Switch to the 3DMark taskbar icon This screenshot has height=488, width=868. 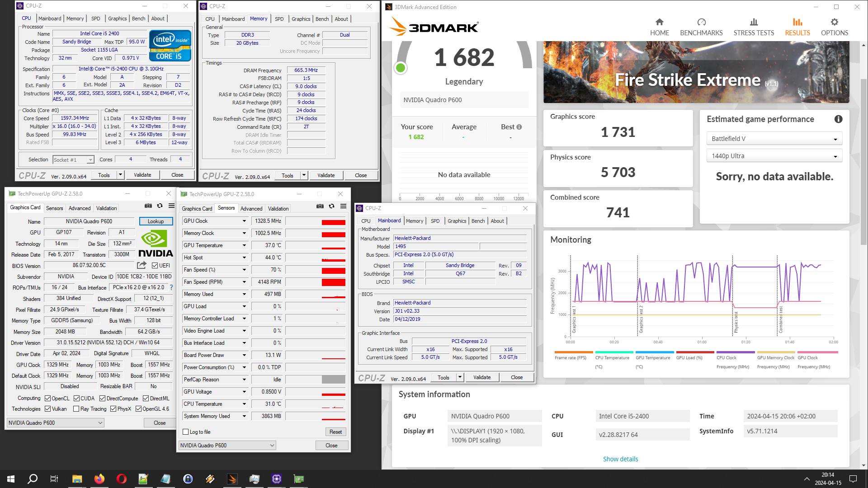[x=232, y=479]
